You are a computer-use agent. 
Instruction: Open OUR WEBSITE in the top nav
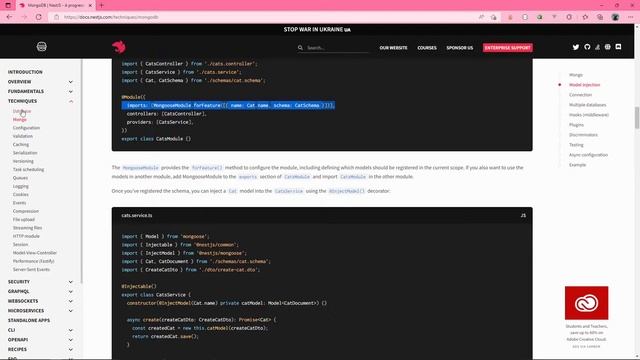[x=393, y=48]
